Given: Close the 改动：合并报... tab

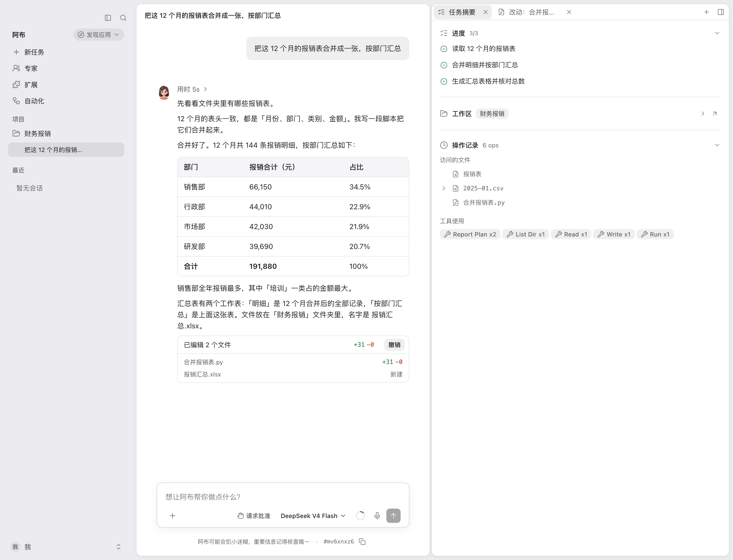Looking at the screenshot, I should [569, 12].
